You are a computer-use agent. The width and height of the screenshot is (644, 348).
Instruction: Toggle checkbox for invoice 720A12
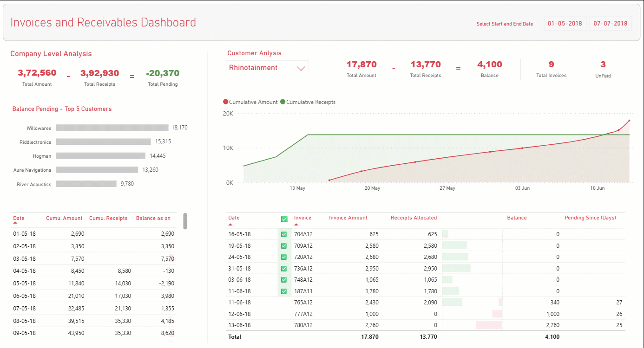point(284,257)
